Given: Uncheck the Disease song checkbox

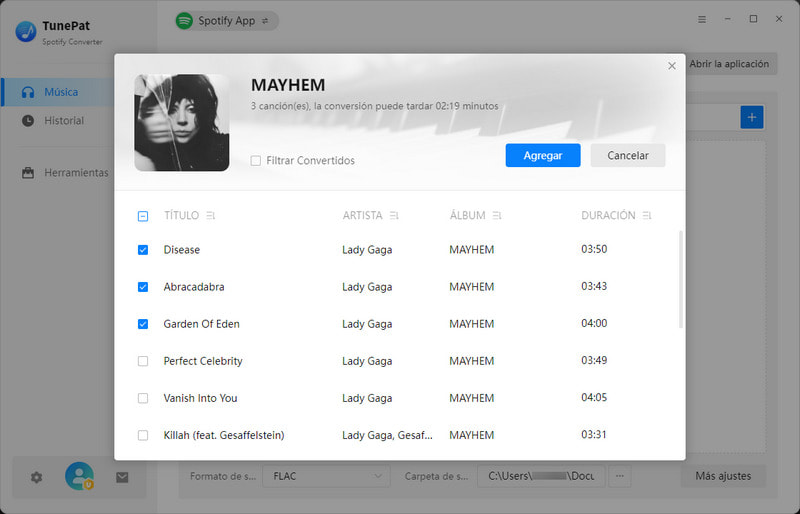Looking at the screenshot, I should 143,250.
